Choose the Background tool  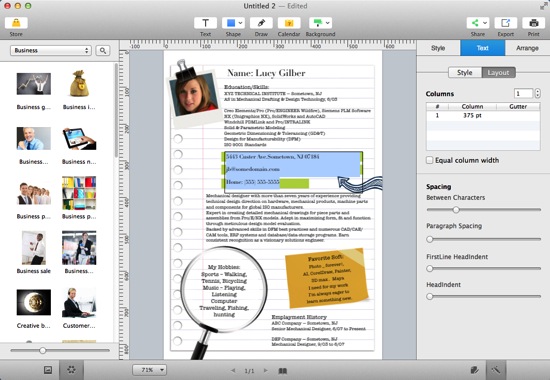point(317,23)
